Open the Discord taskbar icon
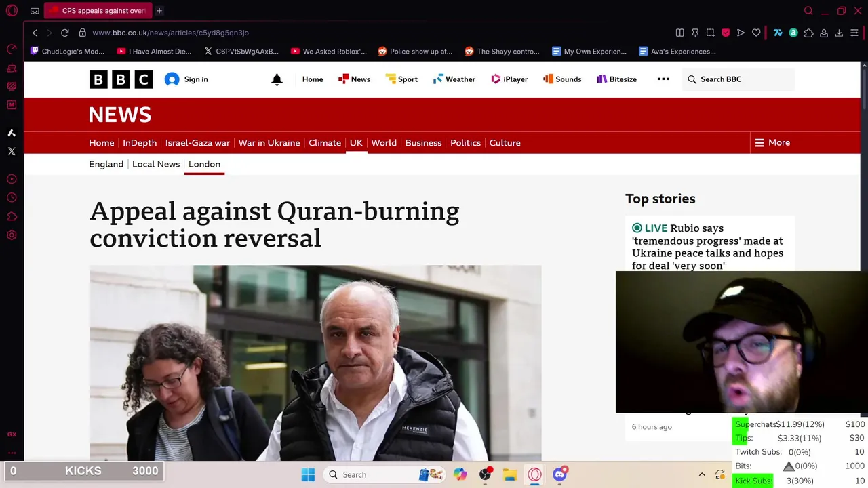868x488 pixels. click(560, 474)
